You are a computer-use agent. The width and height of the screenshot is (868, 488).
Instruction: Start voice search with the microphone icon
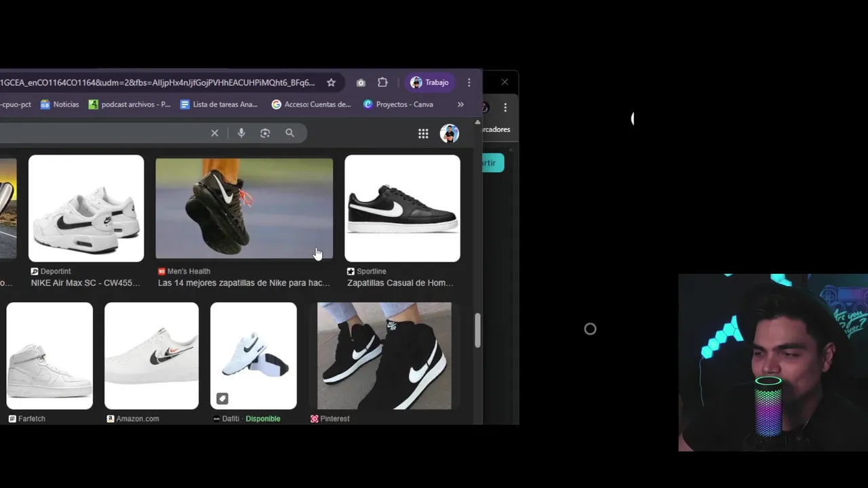click(x=241, y=133)
